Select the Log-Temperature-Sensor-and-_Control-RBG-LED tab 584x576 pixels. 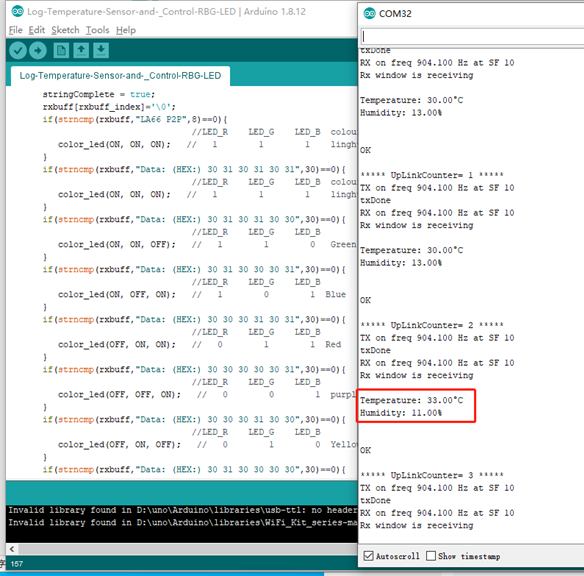[x=120, y=76]
